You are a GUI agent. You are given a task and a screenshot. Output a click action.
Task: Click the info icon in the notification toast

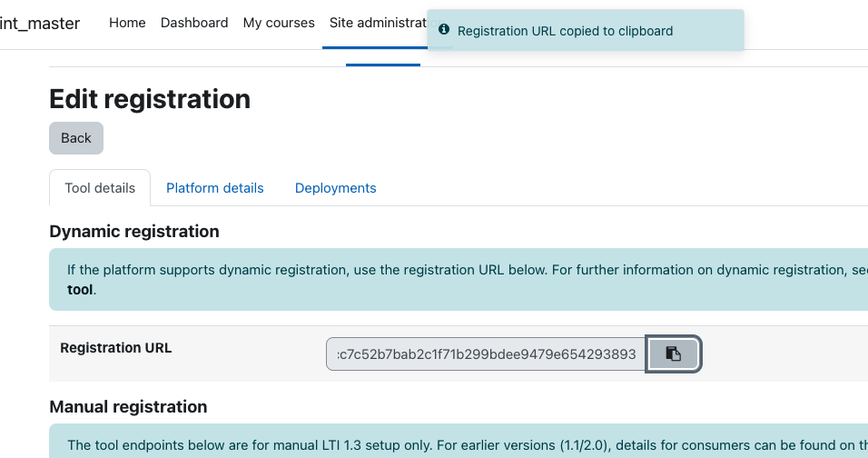444,29
